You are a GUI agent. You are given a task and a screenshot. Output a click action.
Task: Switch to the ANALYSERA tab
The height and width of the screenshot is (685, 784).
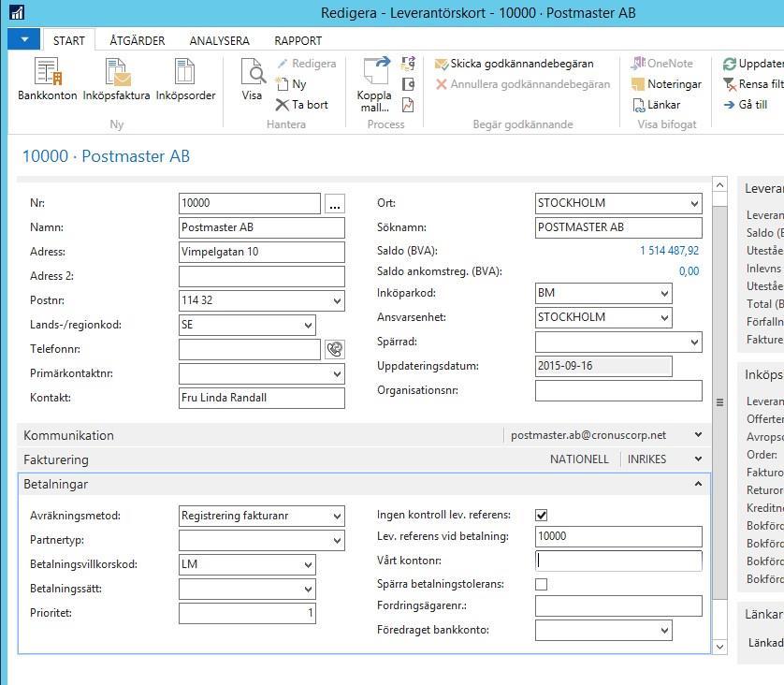(220, 40)
